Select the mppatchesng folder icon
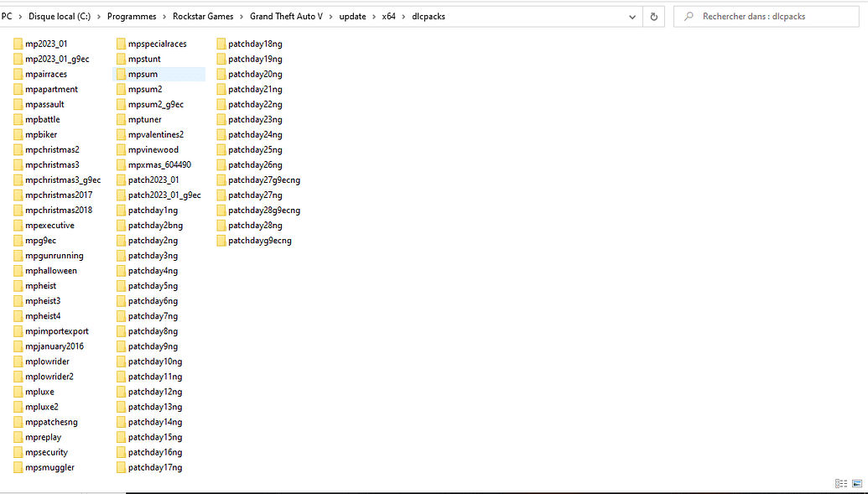The width and height of the screenshot is (868, 494). click(x=18, y=422)
